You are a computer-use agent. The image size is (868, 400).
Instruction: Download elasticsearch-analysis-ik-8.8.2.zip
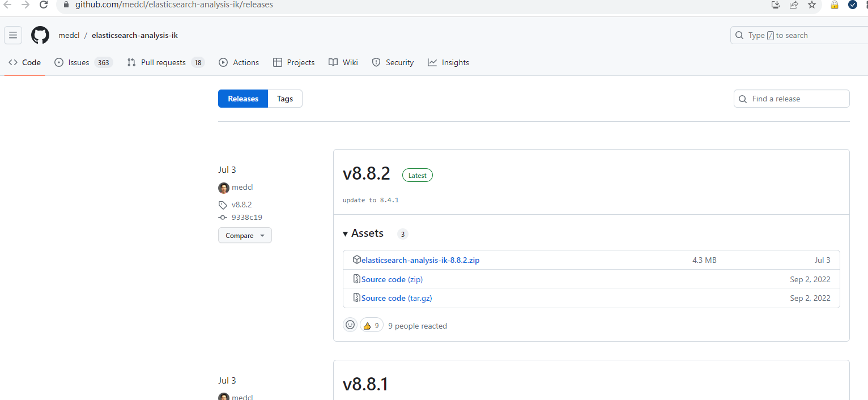pos(420,260)
